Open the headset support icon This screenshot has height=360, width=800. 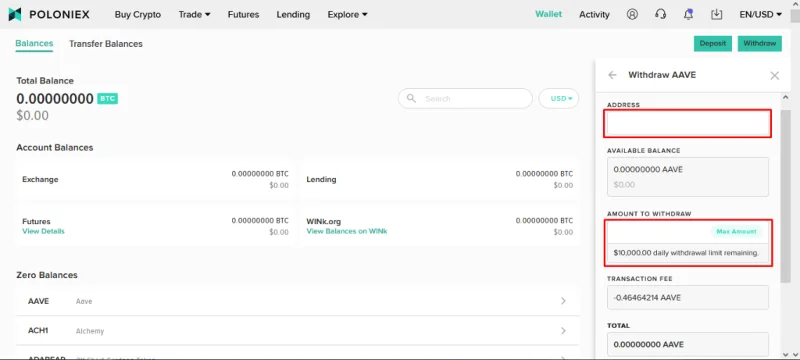[660, 14]
